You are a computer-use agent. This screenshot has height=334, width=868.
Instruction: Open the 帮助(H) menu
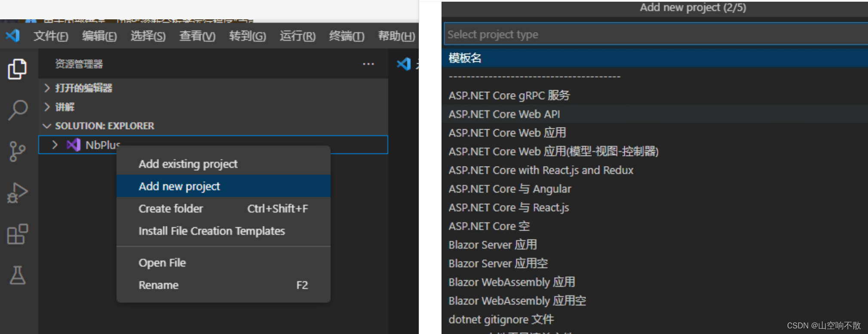tap(396, 36)
